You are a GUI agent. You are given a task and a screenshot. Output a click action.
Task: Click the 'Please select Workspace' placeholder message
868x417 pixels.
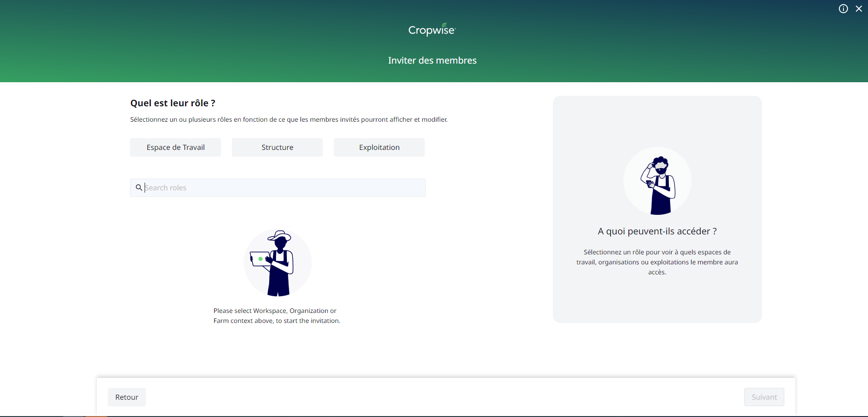tap(276, 316)
